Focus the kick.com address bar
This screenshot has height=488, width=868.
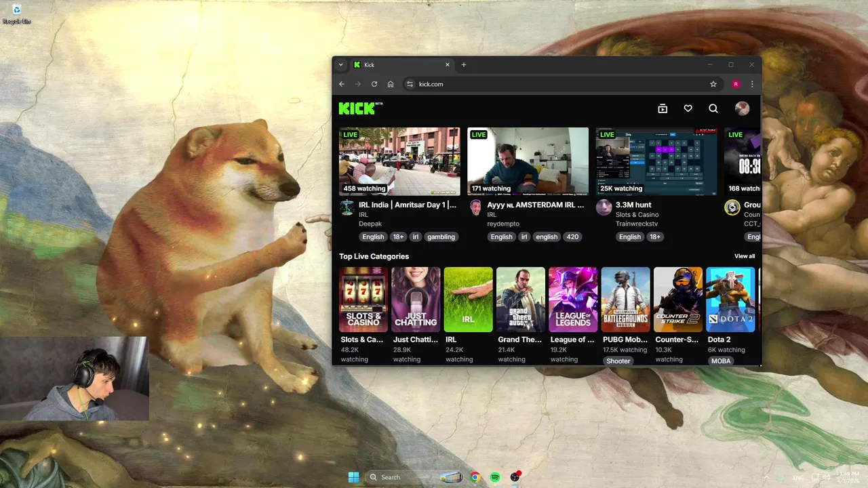[561, 84]
